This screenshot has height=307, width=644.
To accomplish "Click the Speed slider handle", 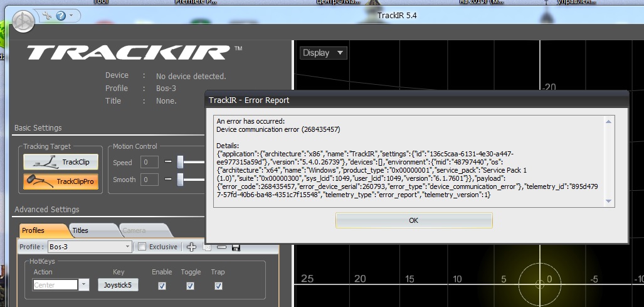I will click(x=180, y=162).
